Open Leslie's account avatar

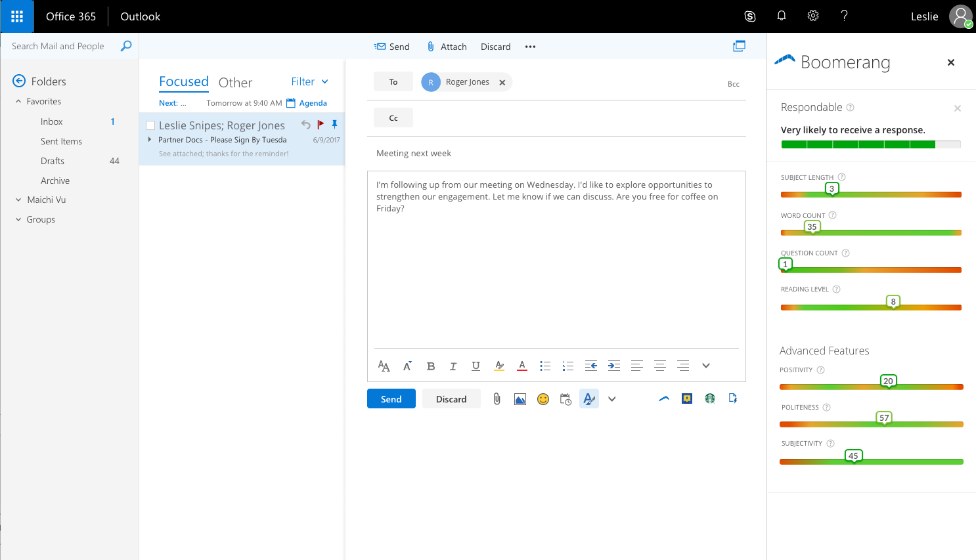click(961, 16)
